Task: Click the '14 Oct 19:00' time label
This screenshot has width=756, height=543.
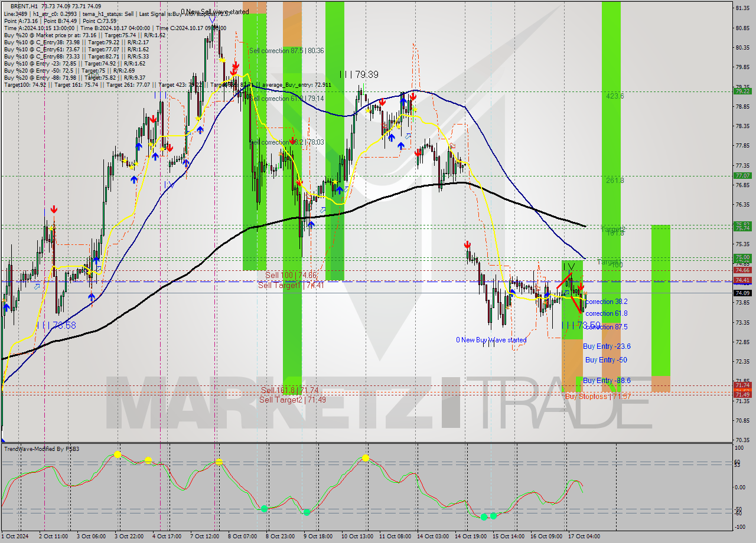Action: (471, 536)
